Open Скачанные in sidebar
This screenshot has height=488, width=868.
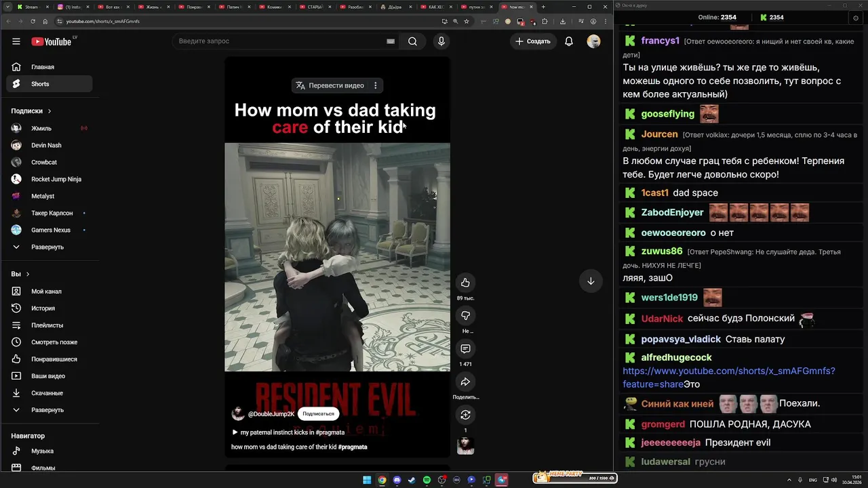50,393
